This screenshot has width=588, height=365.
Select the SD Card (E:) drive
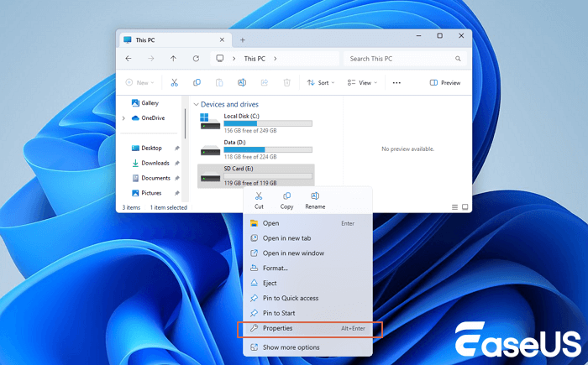tap(256, 175)
